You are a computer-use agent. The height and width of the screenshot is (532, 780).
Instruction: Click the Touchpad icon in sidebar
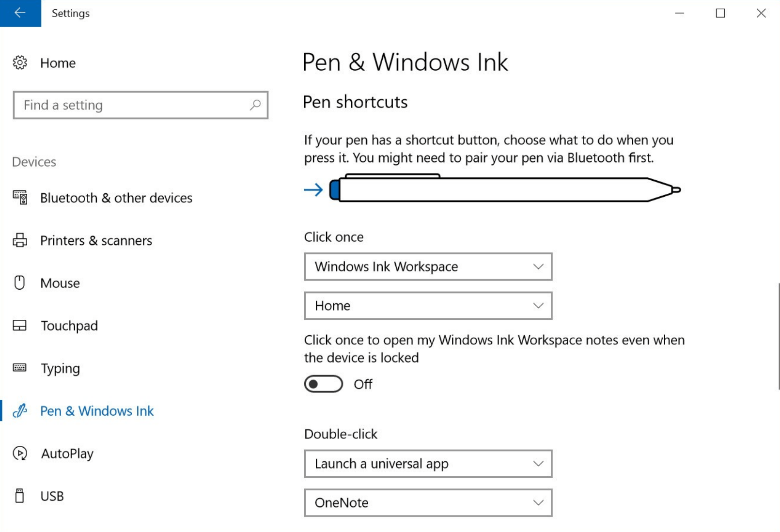pyautogui.click(x=20, y=325)
